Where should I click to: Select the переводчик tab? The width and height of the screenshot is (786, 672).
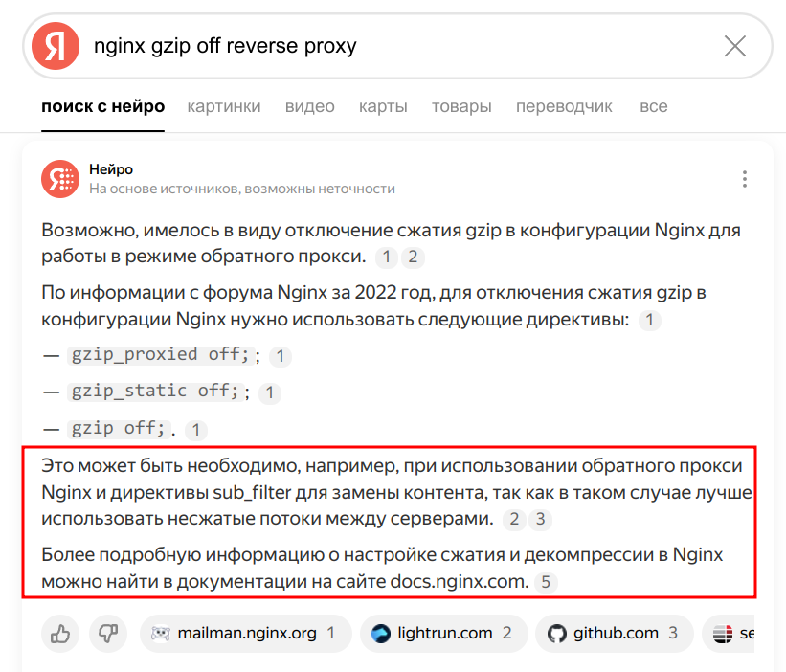(x=564, y=106)
